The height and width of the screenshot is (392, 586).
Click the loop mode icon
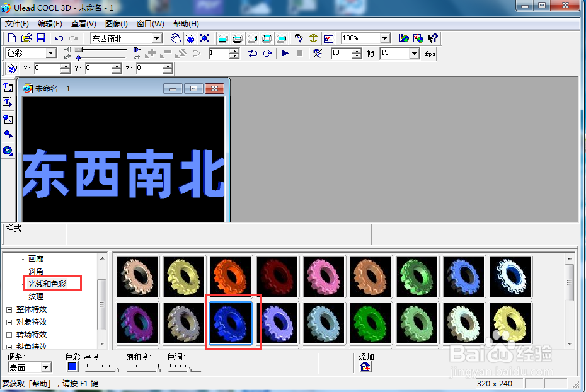tap(252, 54)
